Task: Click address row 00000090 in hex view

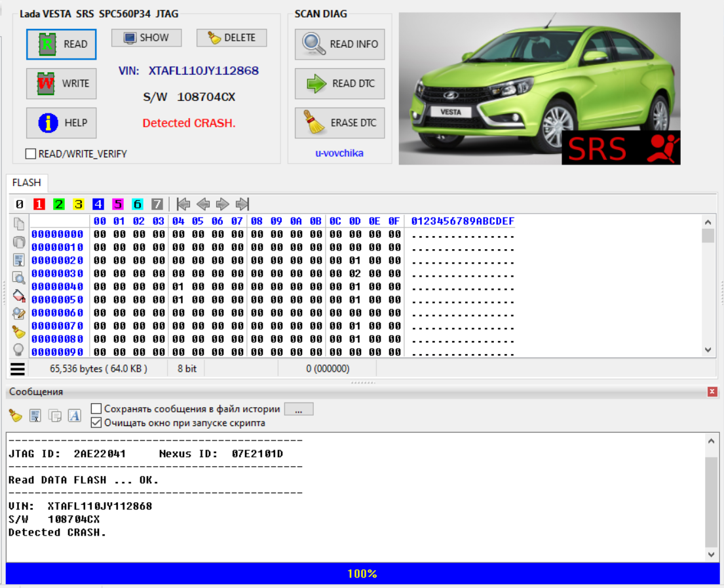Action: coord(57,352)
